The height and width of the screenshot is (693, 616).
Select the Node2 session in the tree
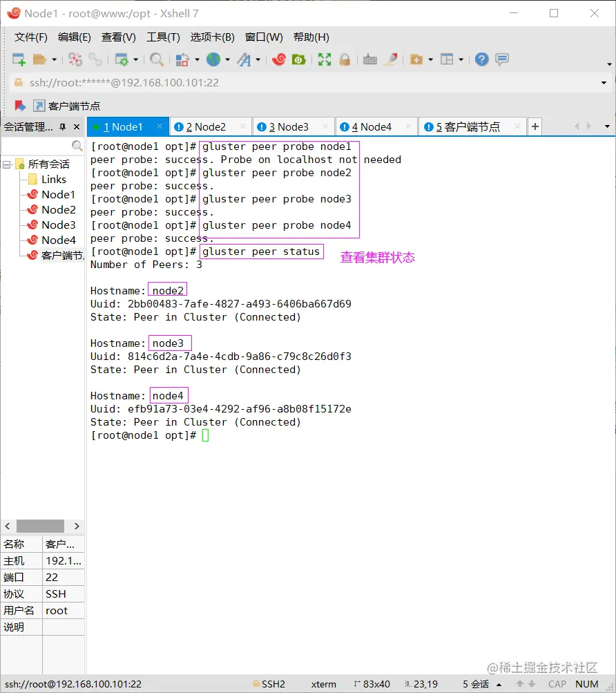(x=51, y=209)
